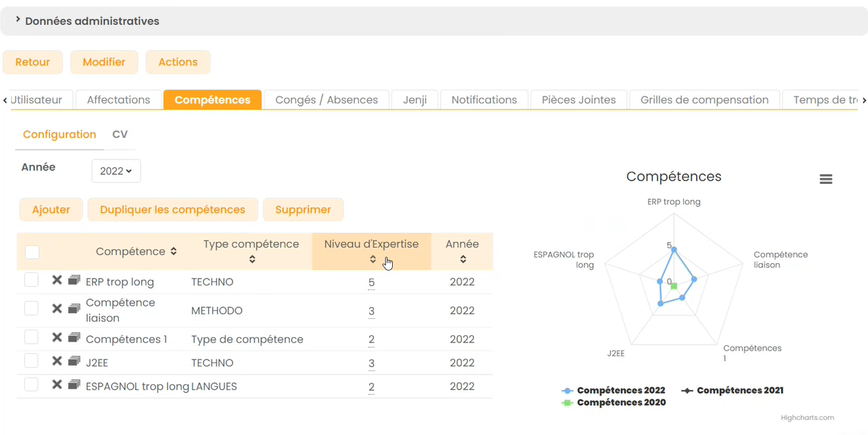868x435 pixels.
Task: Open the chart hamburger menu
Action: pyautogui.click(x=826, y=179)
